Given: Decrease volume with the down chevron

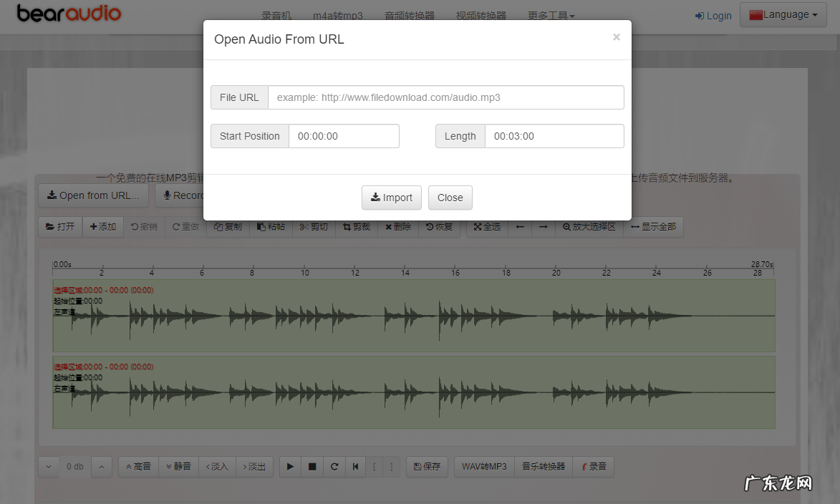Looking at the screenshot, I should tap(49, 467).
